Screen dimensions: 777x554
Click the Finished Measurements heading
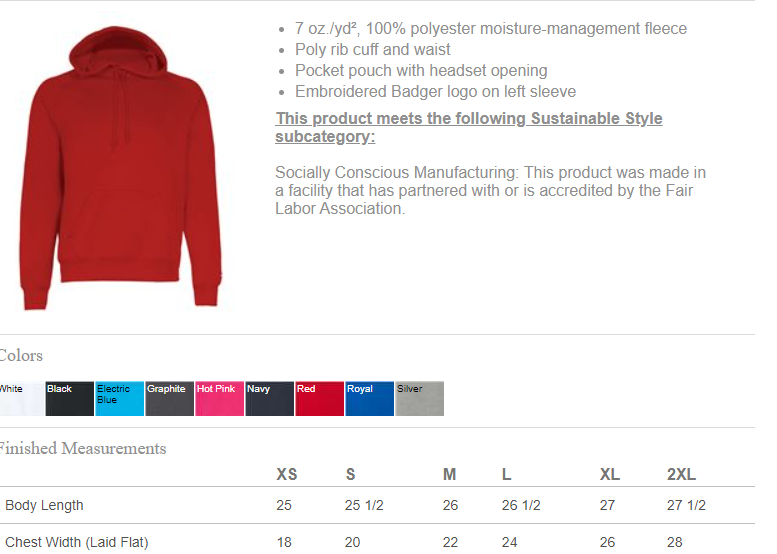point(82,448)
